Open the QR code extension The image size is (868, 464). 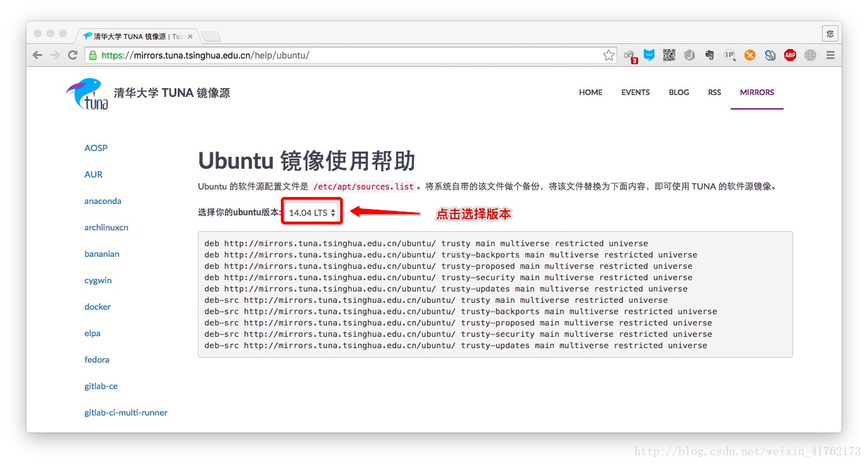[x=669, y=55]
